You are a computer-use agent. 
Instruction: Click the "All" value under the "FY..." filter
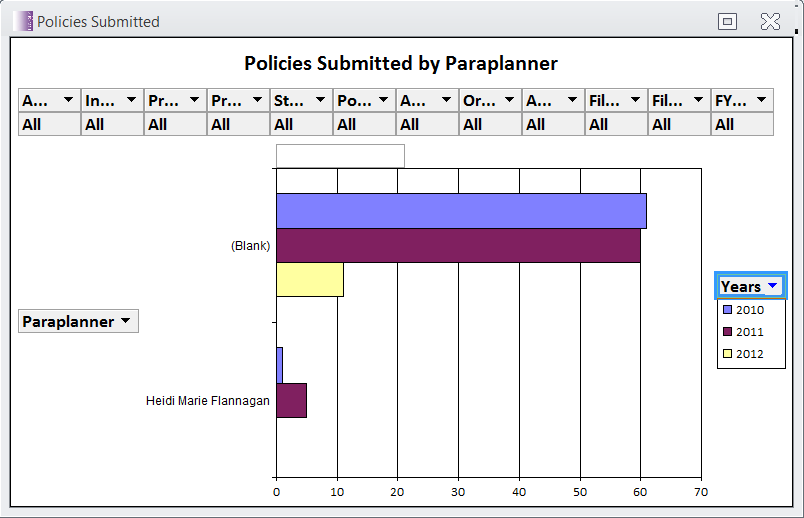point(742,124)
